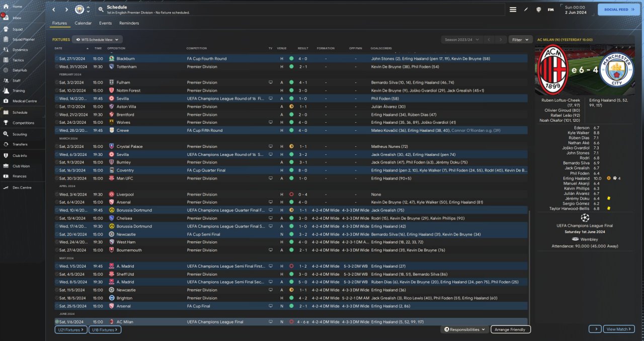This screenshot has height=341, width=644.
Task: Click the pencil edit icon
Action: [x=526, y=10]
